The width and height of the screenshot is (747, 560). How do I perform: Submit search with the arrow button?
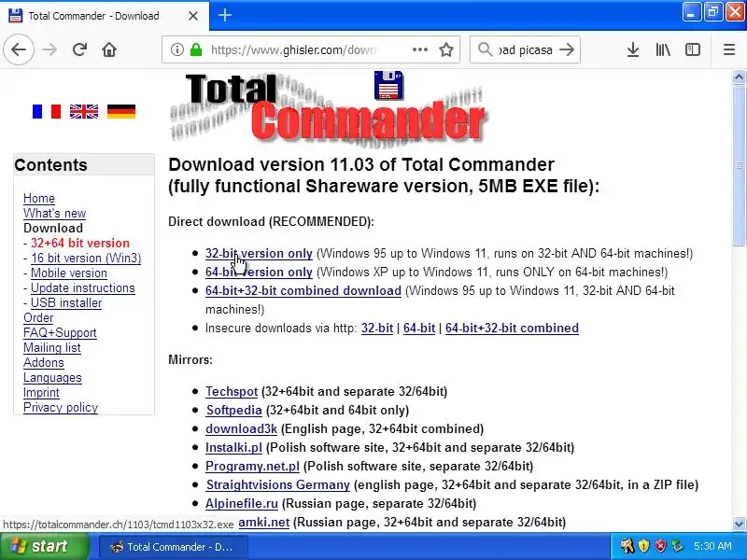pos(567,49)
